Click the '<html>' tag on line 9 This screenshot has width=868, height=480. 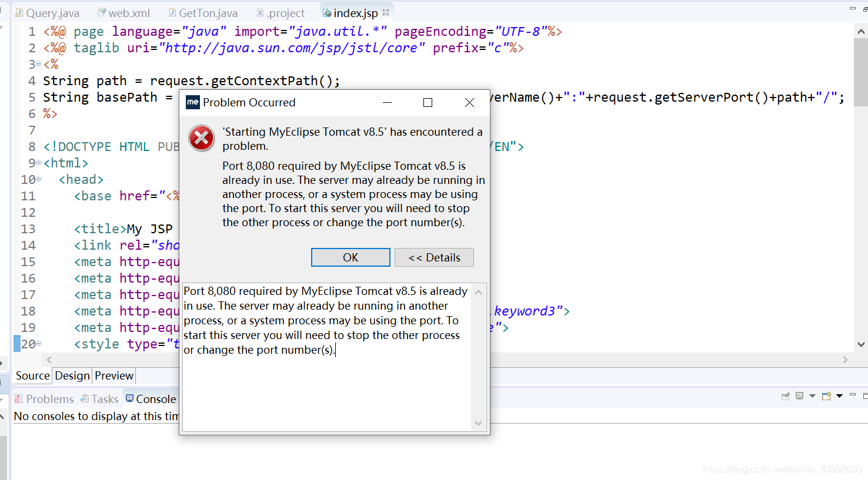(66, 163)
